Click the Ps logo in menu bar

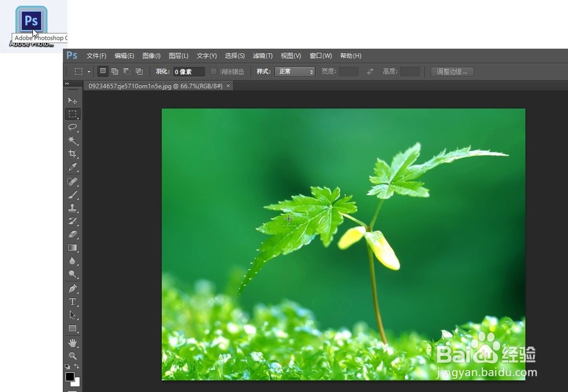coord(72,56)
